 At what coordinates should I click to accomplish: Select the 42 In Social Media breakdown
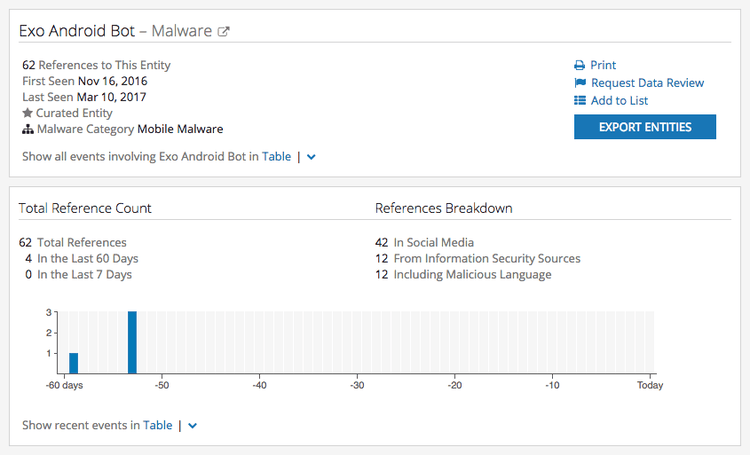tap(424, 242)
